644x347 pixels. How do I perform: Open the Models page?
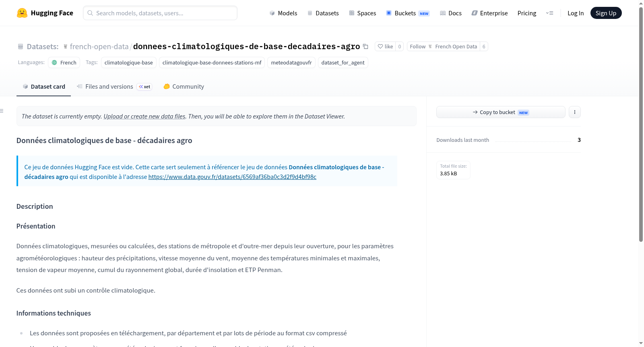click(283, 13)
